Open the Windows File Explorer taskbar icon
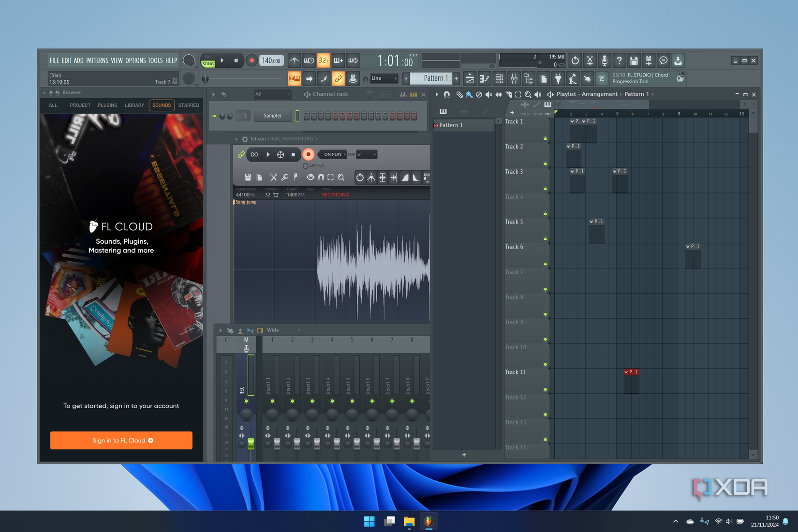The height and width of the screenshot is (532, 798). [409, 521]
